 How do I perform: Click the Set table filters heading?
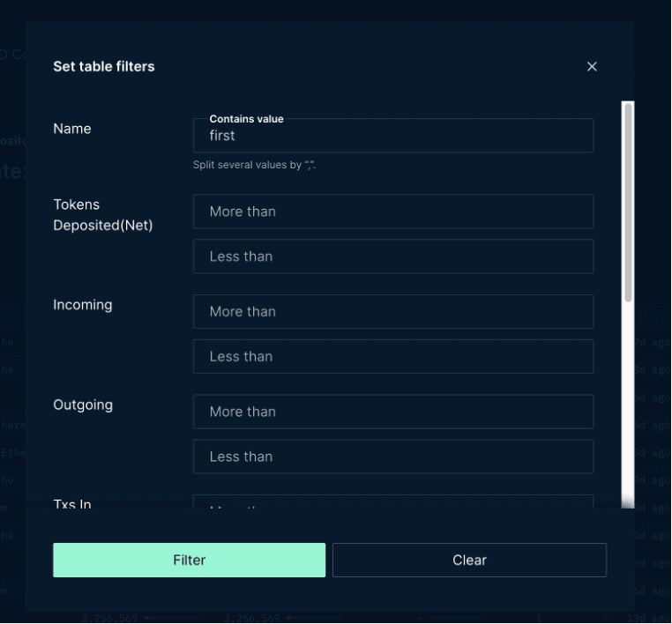coord(104,67)
